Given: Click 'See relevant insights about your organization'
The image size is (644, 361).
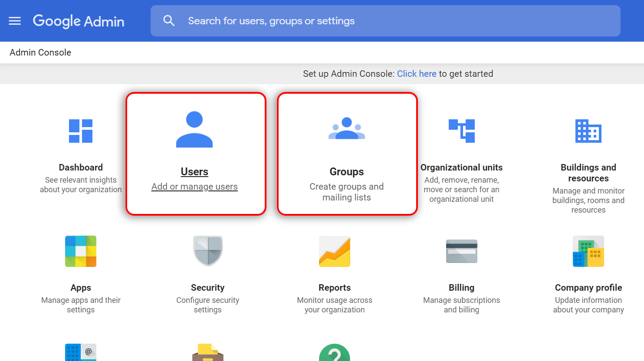Looking at the screenshot, I should (81, 185).
